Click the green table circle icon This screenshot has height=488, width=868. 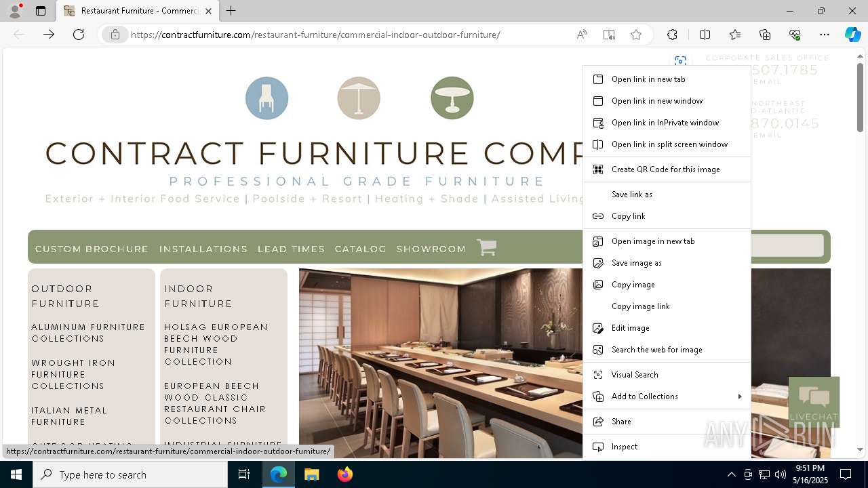click(452, 98)
